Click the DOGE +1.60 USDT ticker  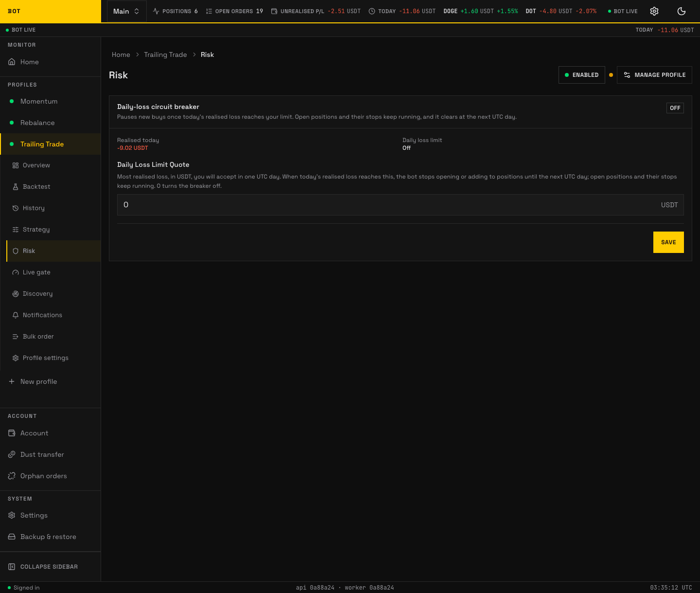(x=481, y=11)
